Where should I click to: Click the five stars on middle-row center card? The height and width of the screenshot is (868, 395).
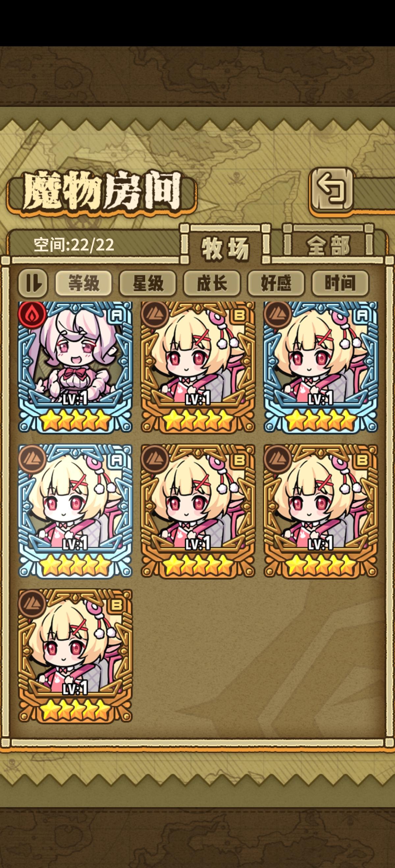(198, 565)
